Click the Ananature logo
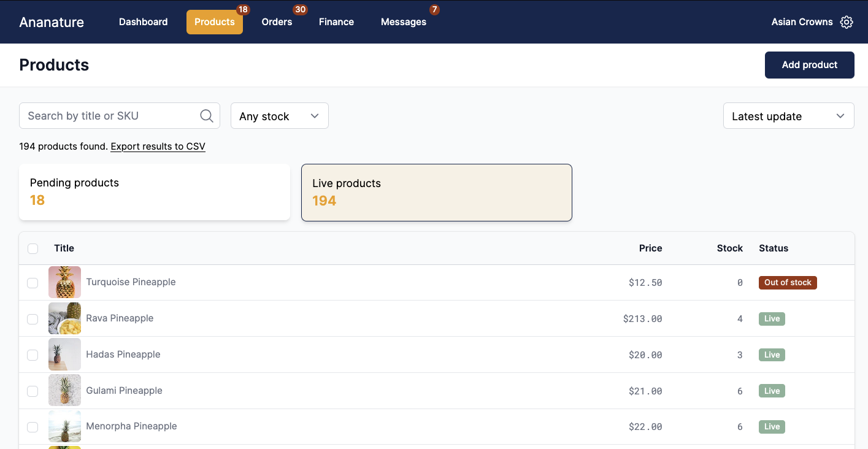868x449 pixels. coord(52,22)
